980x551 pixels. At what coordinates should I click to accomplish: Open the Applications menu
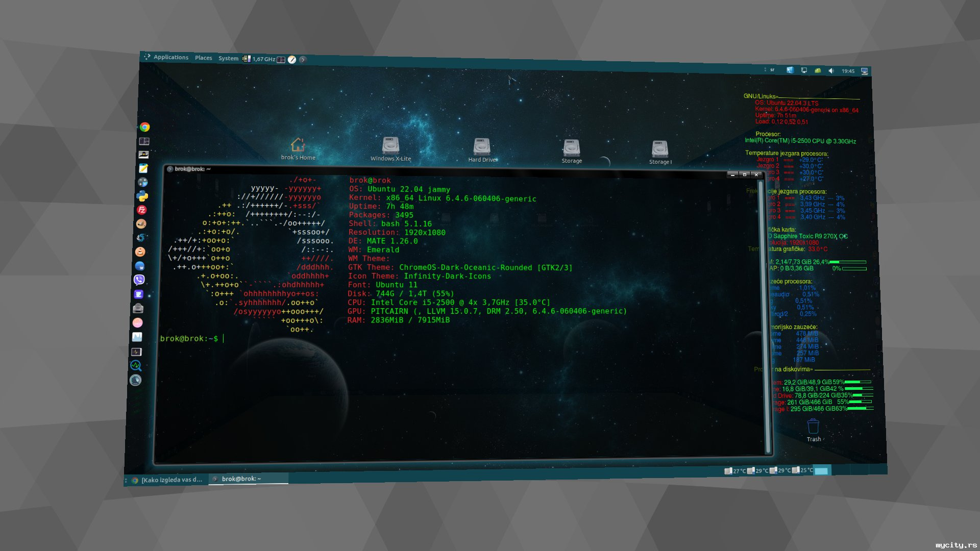170,57
